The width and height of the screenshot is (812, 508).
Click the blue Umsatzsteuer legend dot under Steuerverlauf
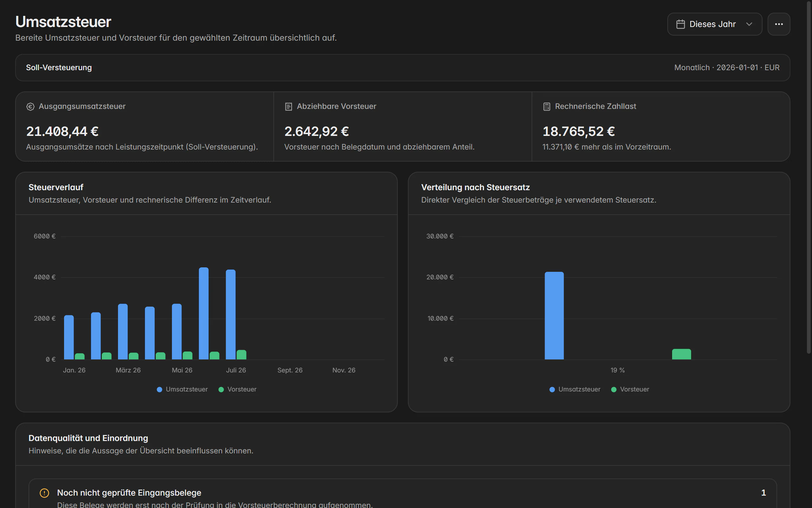159,389
